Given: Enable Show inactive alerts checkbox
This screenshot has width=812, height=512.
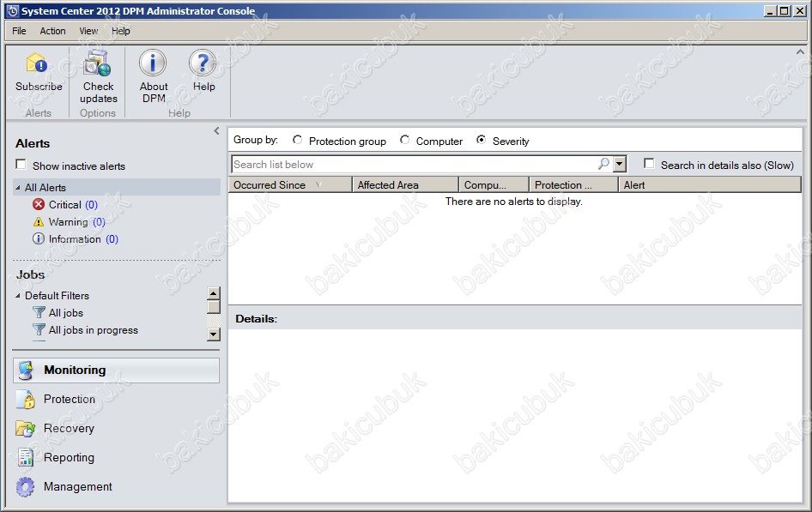Looking at the screenshot, I should [21, 165].
